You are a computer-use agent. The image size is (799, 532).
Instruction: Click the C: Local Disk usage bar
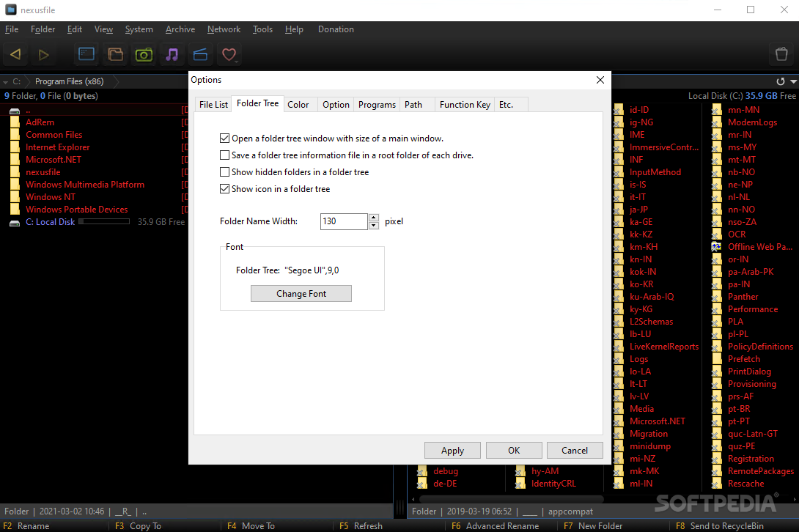tap(104, 221)
